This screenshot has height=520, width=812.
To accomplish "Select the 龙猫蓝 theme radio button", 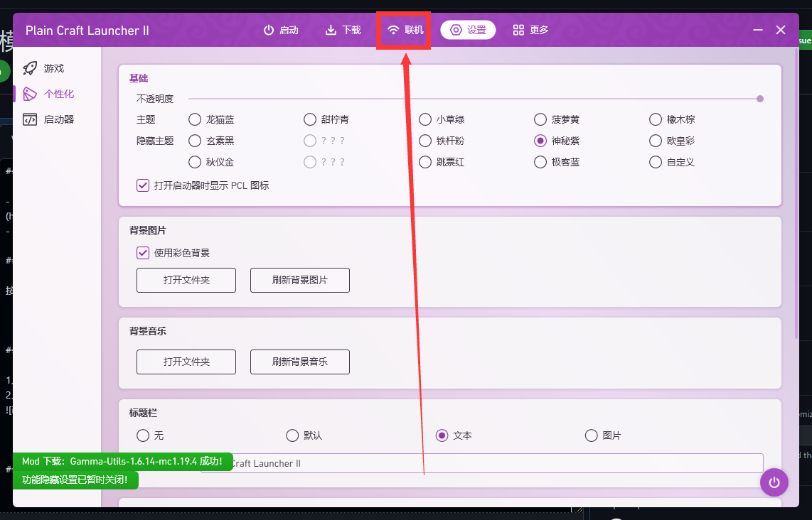I will click(x=195, y=119).
